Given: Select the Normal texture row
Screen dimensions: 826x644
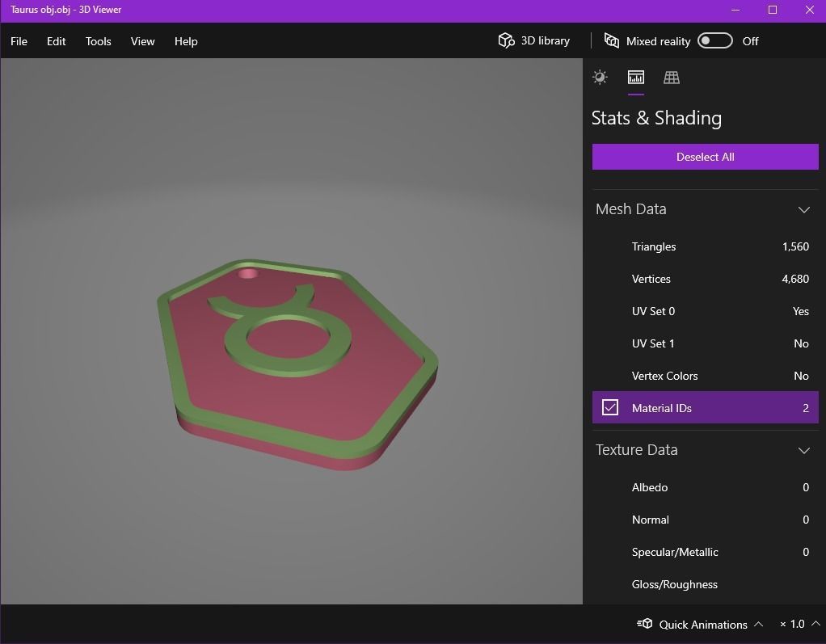Looking at the screenshot, I should click(x=705, y=520).
